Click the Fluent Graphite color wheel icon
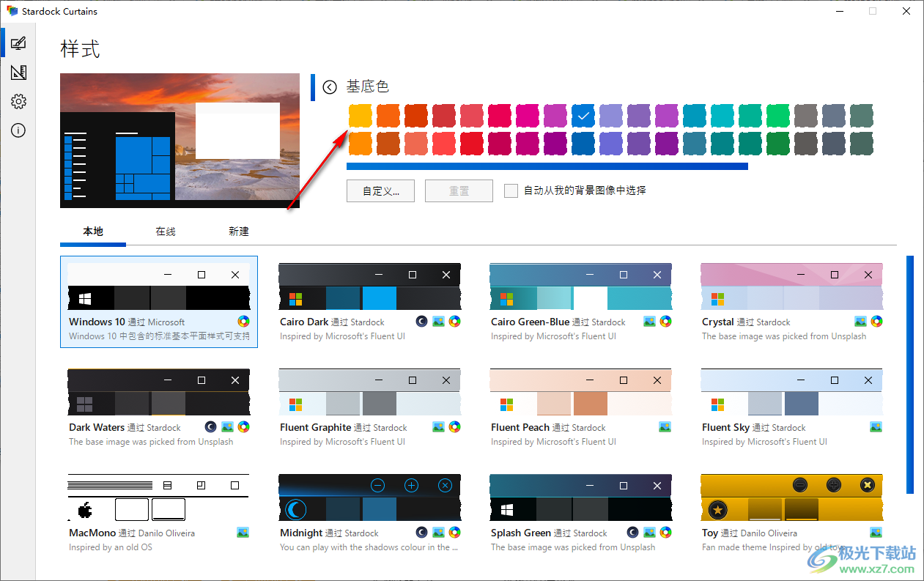Screen dimensions: 924x581 [x=454, y=426]
